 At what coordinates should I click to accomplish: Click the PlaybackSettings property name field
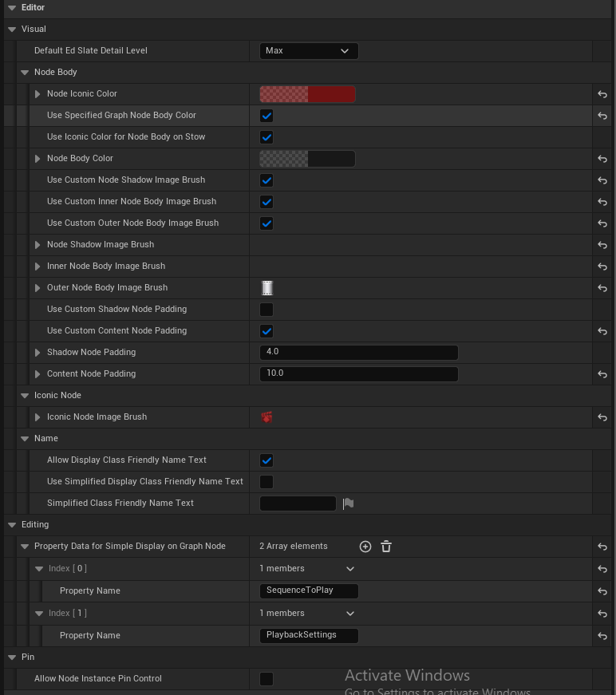[309, 636]
